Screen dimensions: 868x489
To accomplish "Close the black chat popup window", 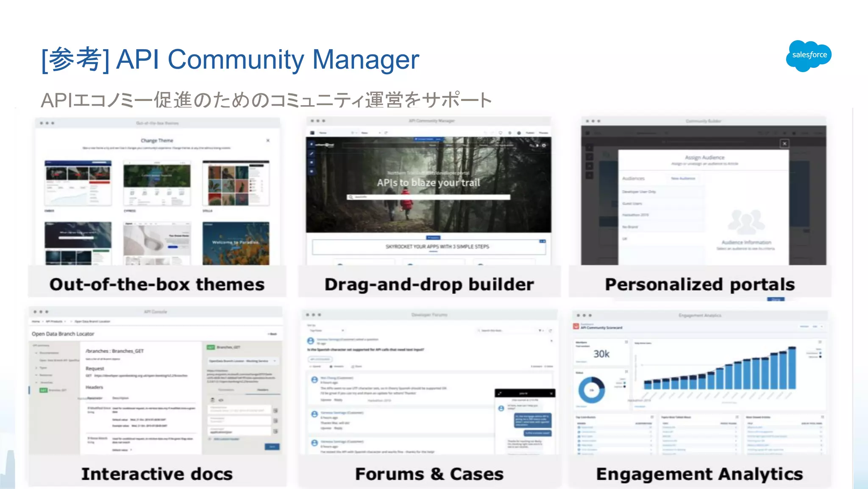I will 551,394.
